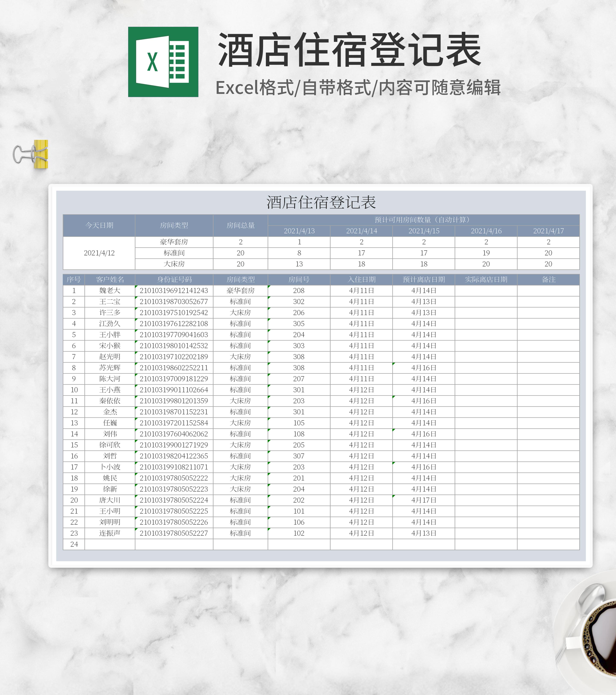Click customer name cell 魏老大
The height and width of the screenshot is (695, 616).
(x=110, y=290)
